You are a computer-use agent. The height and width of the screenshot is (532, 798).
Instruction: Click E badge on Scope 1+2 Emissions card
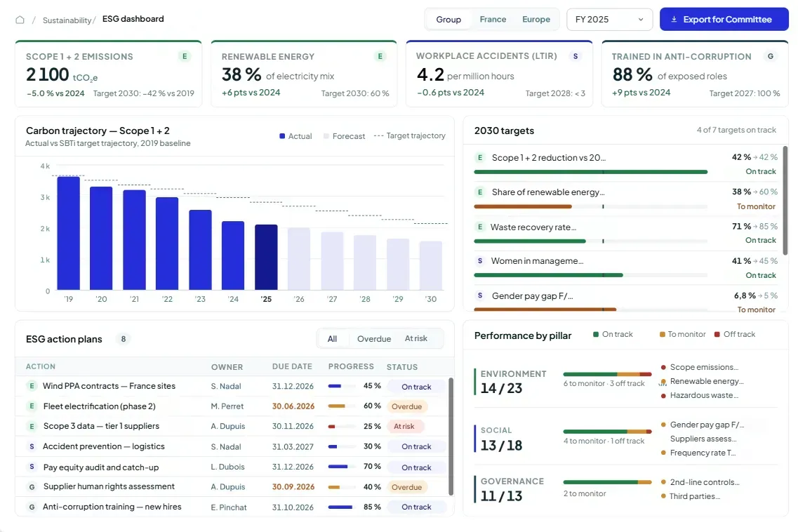pos(185,57)
